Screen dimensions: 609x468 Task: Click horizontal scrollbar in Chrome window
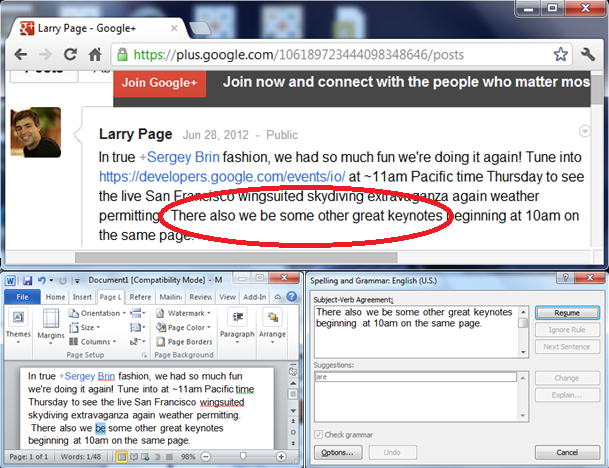(236, 257)
